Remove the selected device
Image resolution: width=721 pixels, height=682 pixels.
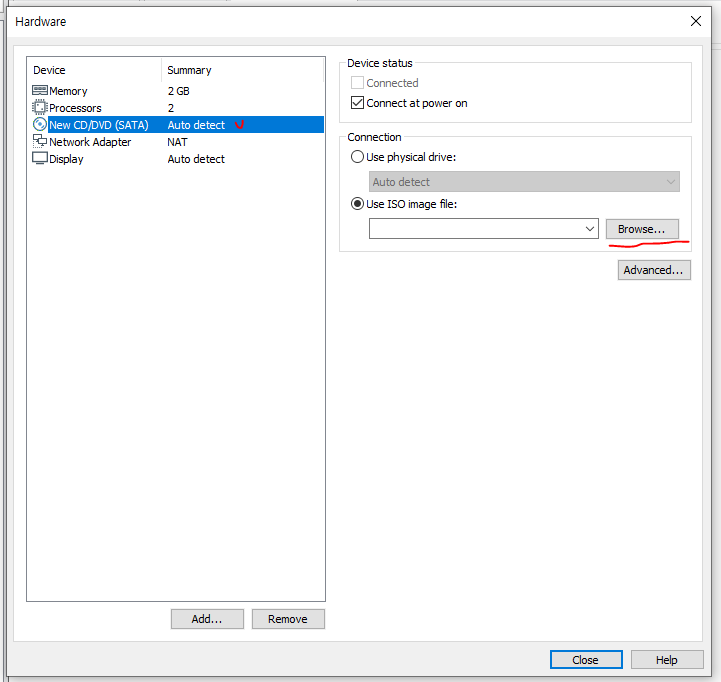point(288,619)
